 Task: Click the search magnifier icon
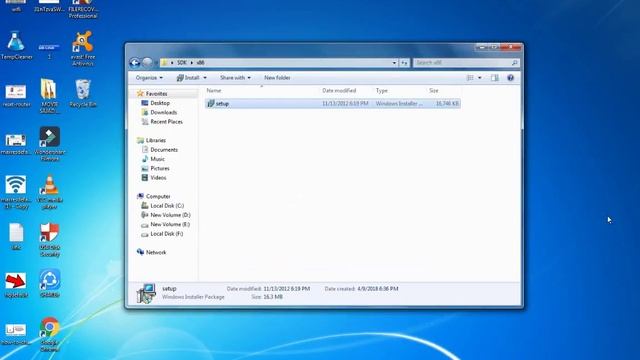point(515,62)
